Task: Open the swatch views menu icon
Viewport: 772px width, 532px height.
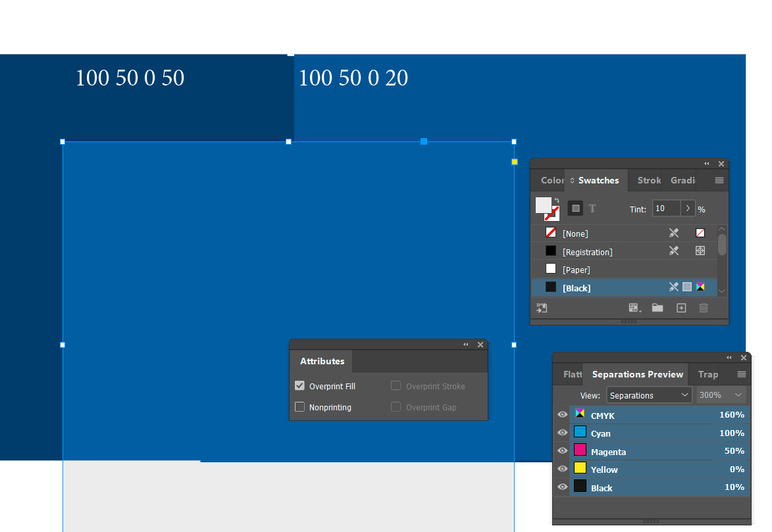Action: pyautogui.click(x=634, y=308)
